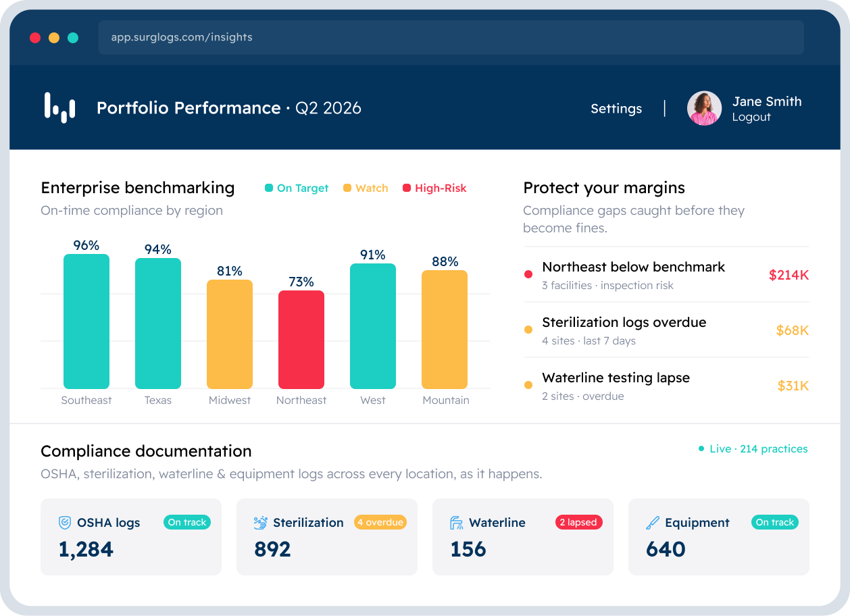
Task: Select the Mountain 88% bar
Action: [445, 330]
